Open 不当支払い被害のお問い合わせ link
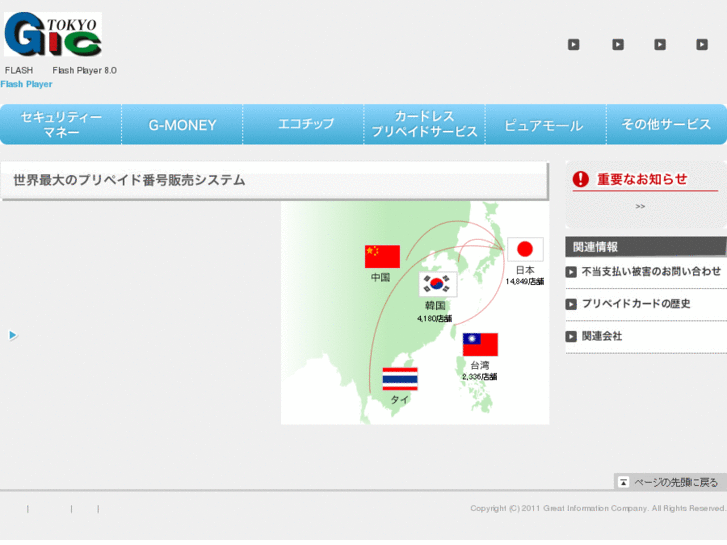The image size is (727, 545). click(x=651, y=271)
